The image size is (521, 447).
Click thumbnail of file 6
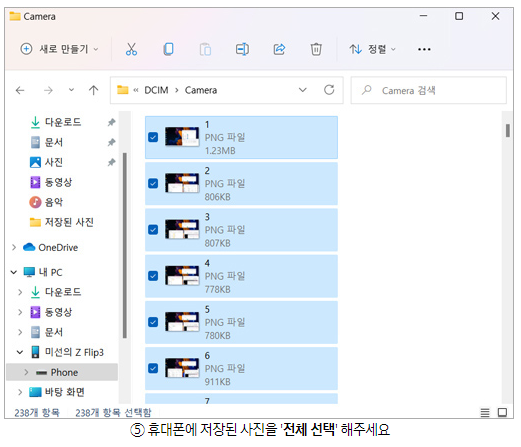pyautogui.click(x=182, y=368)
